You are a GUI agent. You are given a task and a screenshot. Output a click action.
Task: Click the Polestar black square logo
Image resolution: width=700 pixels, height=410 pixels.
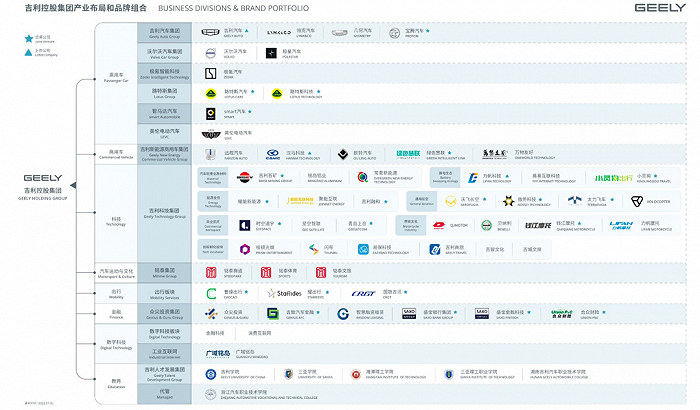[271, 54]
